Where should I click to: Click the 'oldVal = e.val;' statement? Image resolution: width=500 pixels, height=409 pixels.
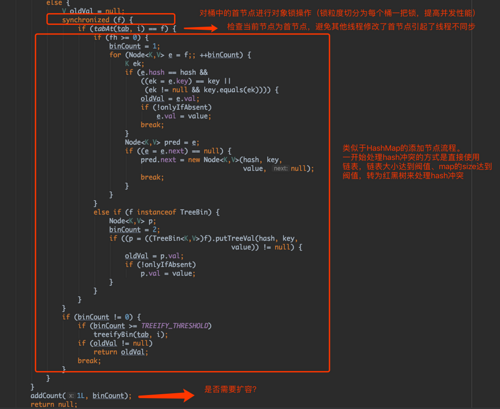[170, 98]
